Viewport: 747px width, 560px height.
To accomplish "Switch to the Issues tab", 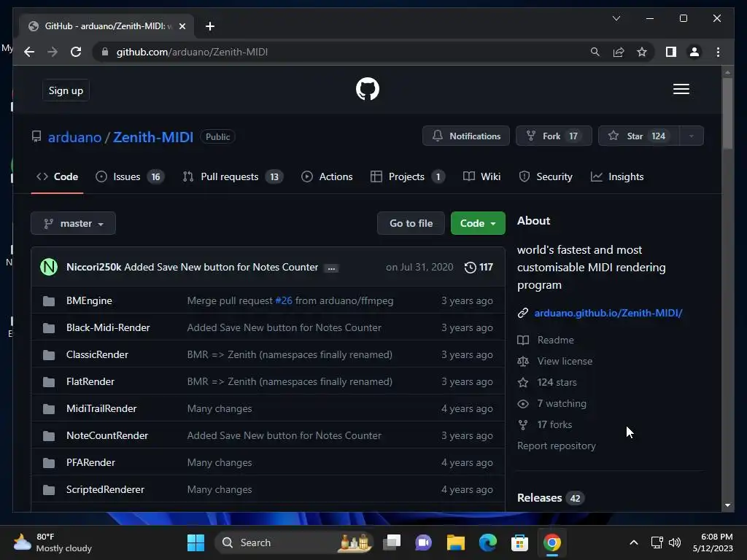I will [x=130, y=176].
